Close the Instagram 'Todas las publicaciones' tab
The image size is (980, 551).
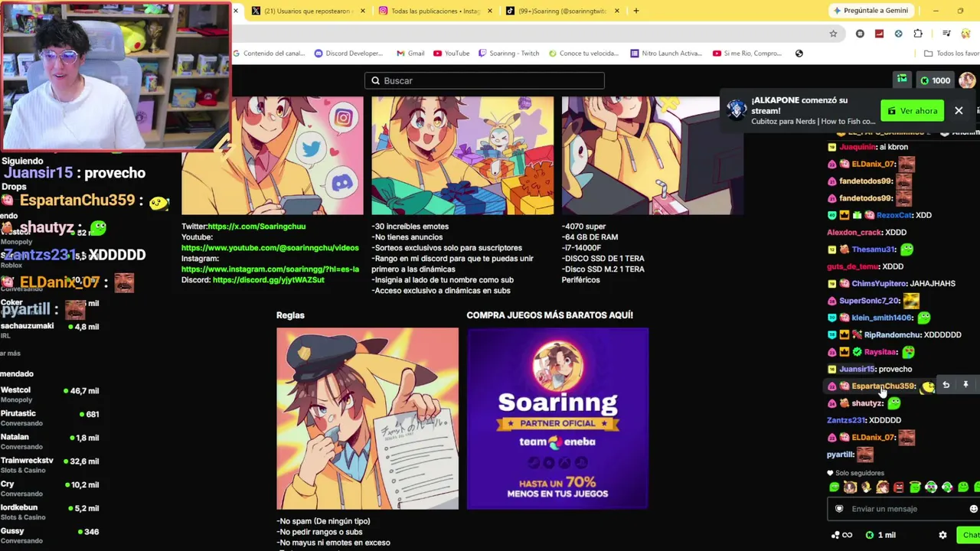coord(490,11)
